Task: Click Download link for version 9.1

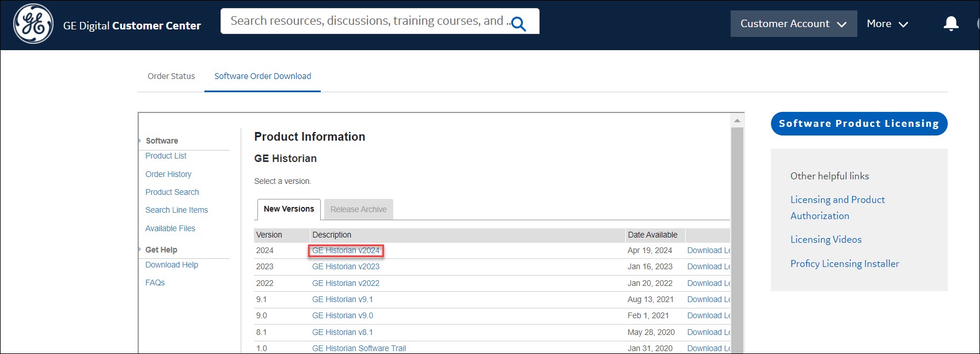Action: coord(709,299)
